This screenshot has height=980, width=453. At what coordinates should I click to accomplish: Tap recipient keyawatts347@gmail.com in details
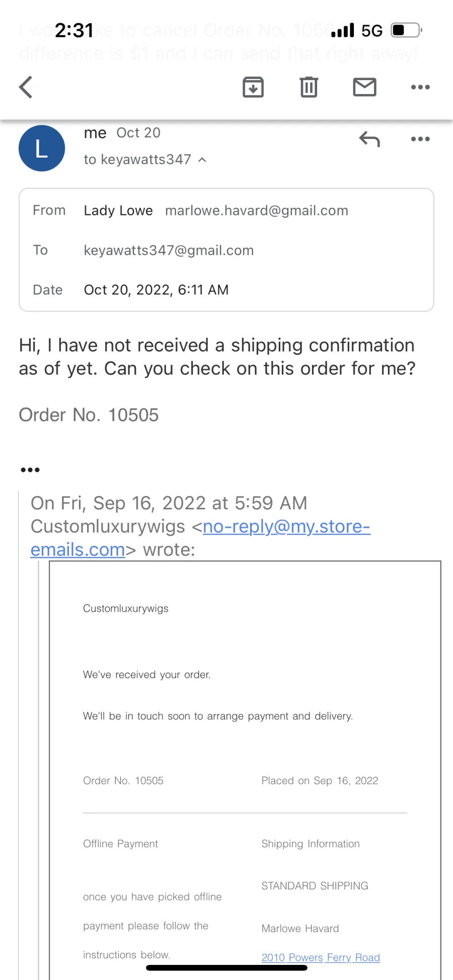tap(169, 250)
